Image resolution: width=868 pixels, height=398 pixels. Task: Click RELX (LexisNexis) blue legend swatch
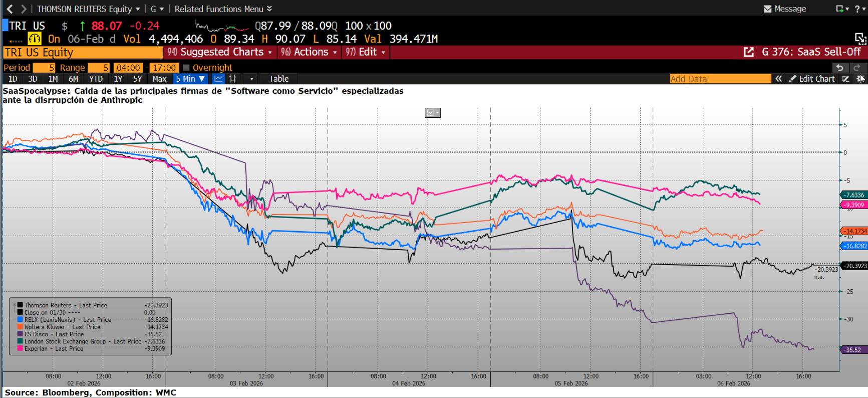[x=20, y=319]
